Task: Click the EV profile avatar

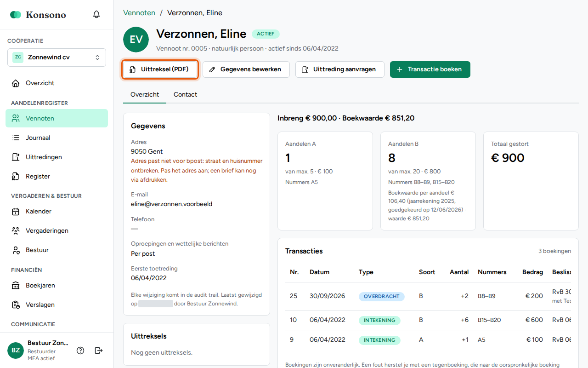Action: tap(136, 40)
